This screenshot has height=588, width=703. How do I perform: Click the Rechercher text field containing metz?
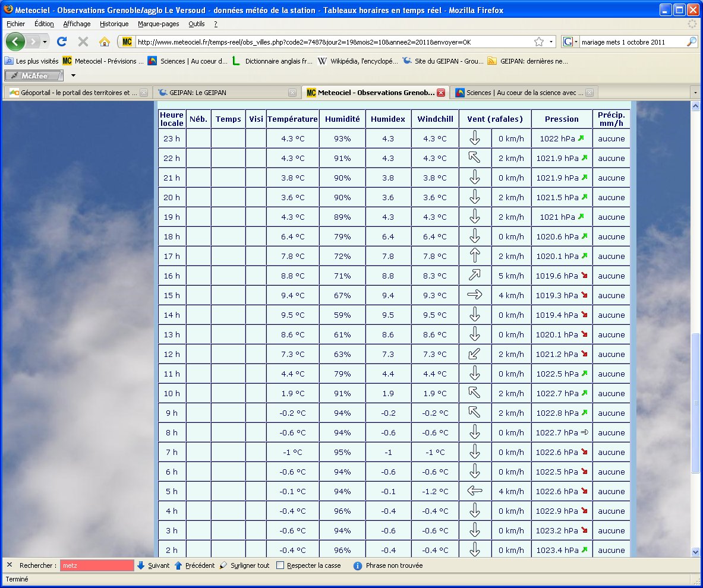97,565
